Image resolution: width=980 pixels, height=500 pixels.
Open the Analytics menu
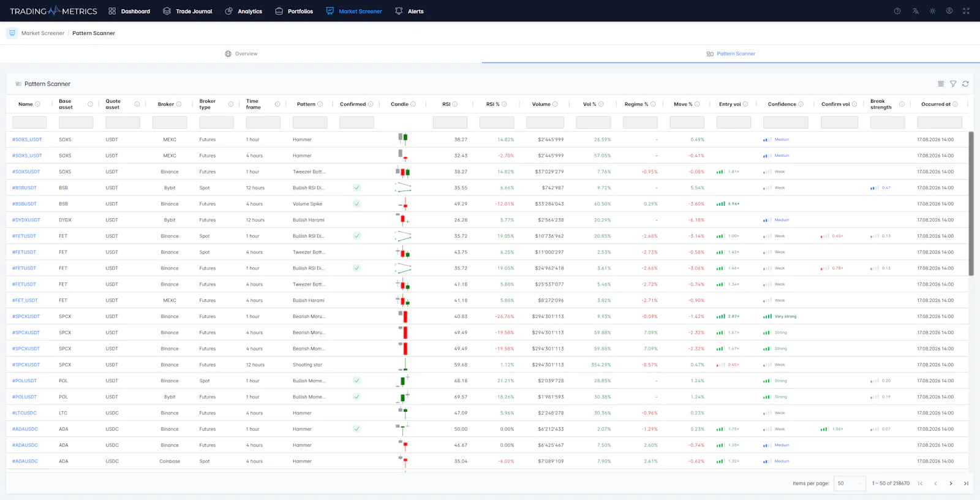243,11
